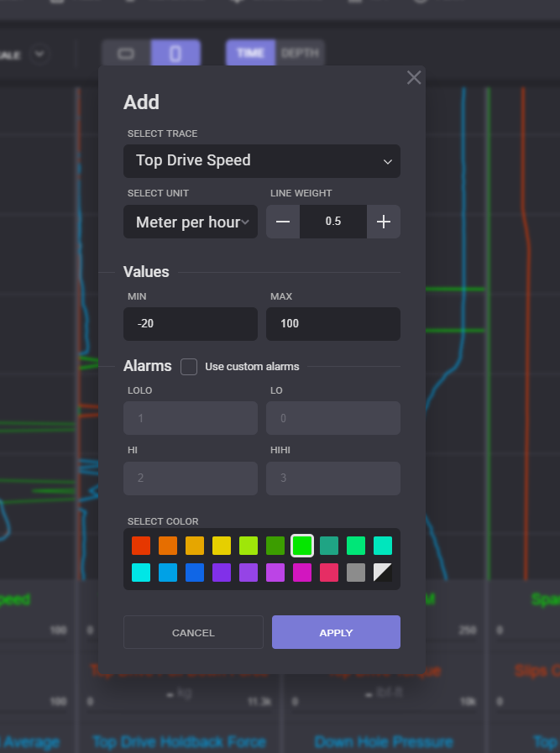Click the Apply button
The width and height of the screenshot is (560, 753).
[x=336, y=632]
